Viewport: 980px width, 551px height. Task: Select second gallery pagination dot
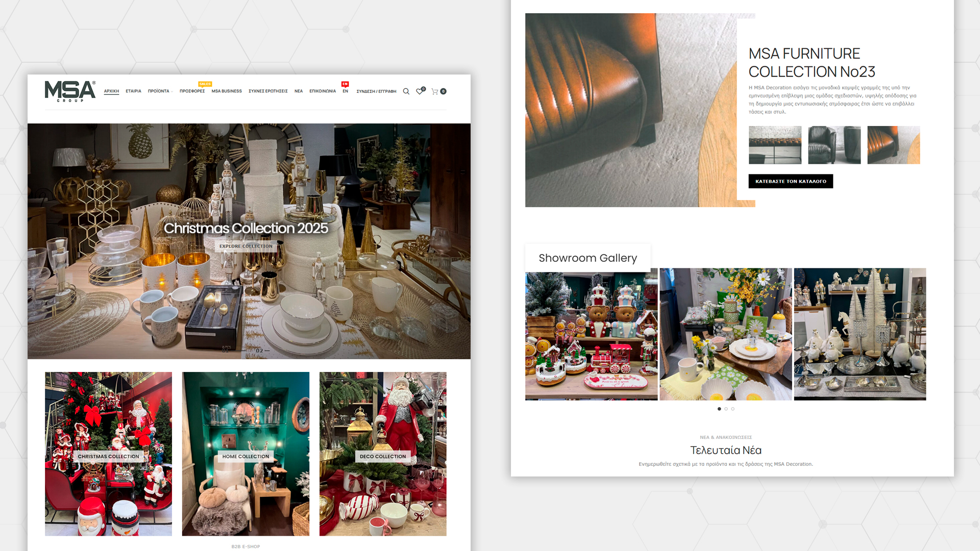[x=726, y=409]
